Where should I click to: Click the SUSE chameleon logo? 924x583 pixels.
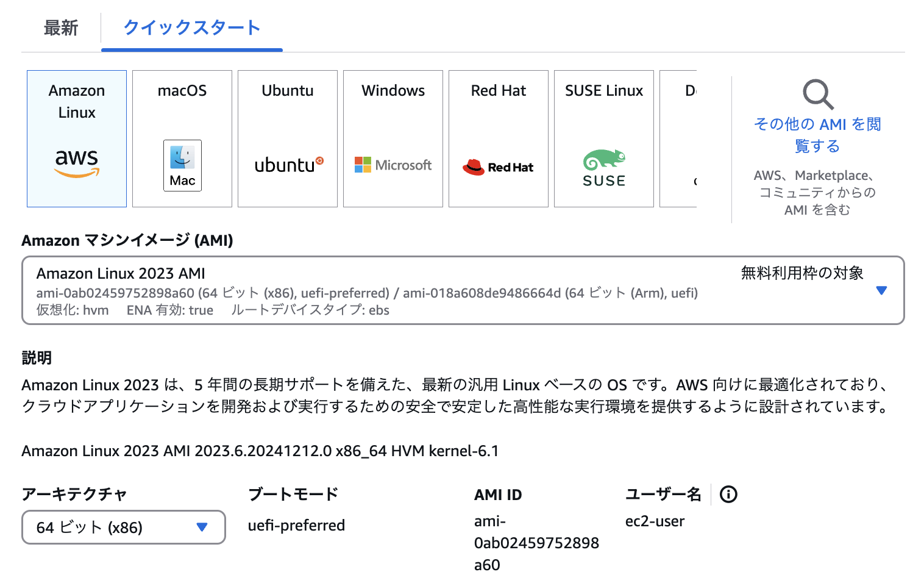point(604,168)
